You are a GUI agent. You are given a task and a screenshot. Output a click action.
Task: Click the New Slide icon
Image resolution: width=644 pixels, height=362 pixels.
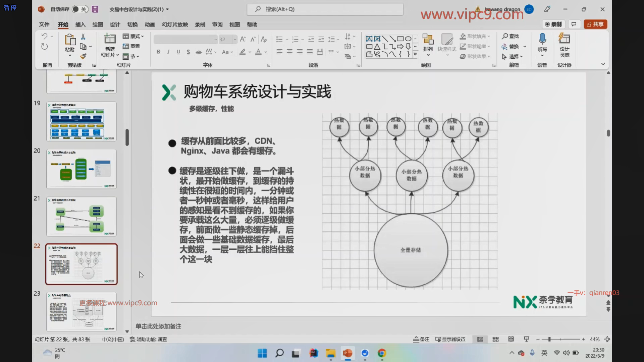[x=110, y=39]
